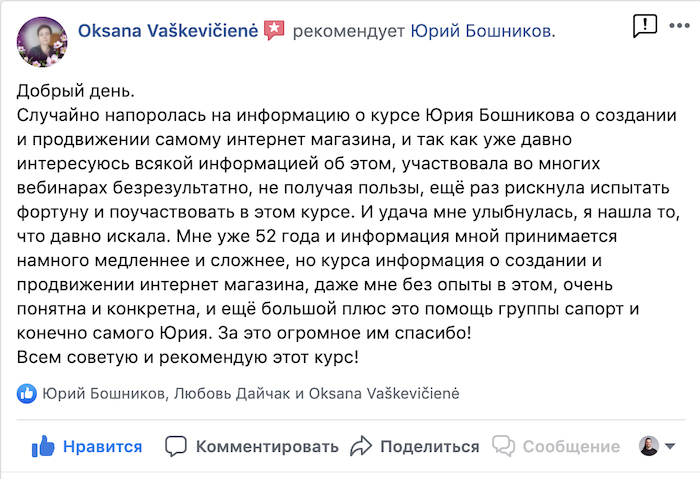Click the blue like reaction icon
This screenshot has width=700, height=479.
(27, 394)
